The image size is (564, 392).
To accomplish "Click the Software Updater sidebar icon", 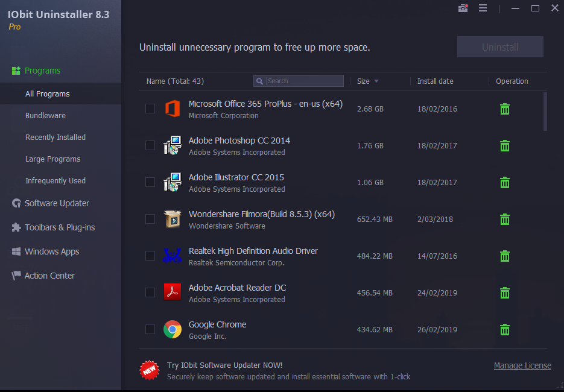I will point(16,203).
